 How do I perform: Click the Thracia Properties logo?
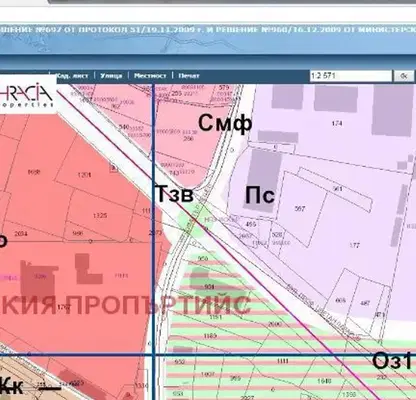point(27,95)
